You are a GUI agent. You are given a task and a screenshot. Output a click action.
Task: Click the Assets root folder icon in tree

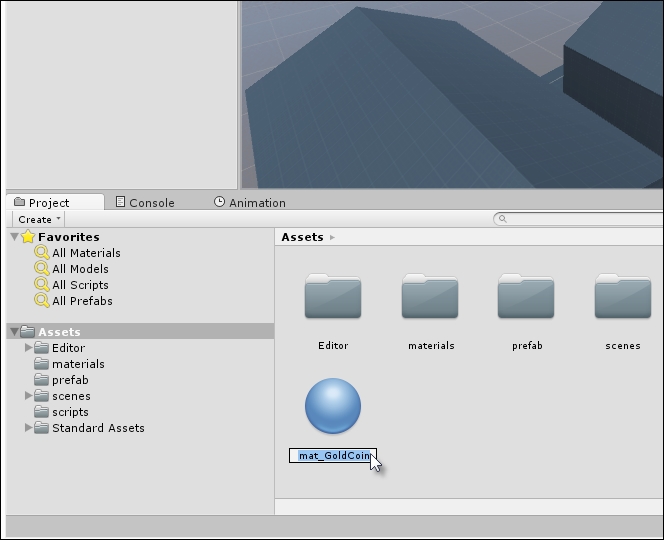pos(28,332)
